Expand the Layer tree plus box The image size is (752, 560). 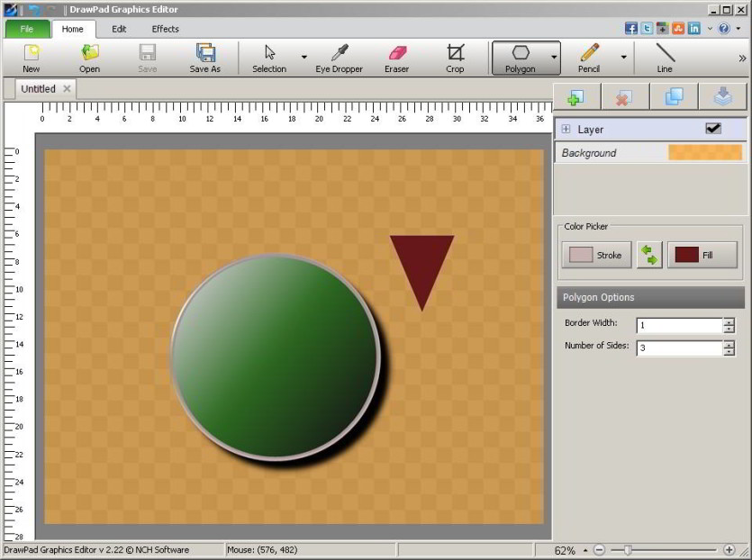(x=566, y=129)
